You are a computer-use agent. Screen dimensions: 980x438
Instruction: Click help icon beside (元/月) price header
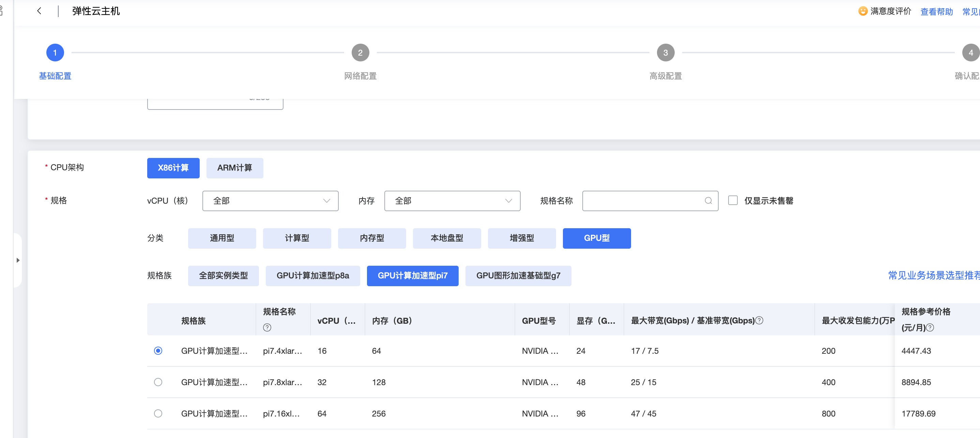[930, 327]
